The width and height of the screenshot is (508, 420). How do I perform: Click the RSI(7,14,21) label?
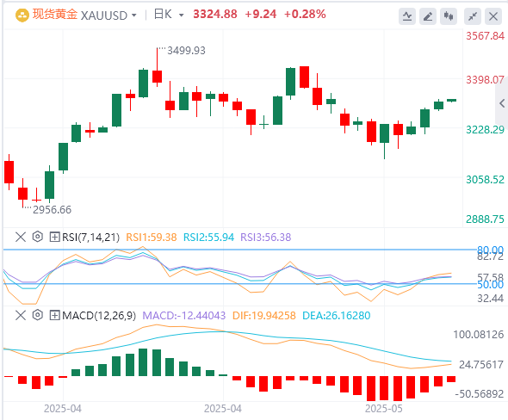[x=90, y=238]
